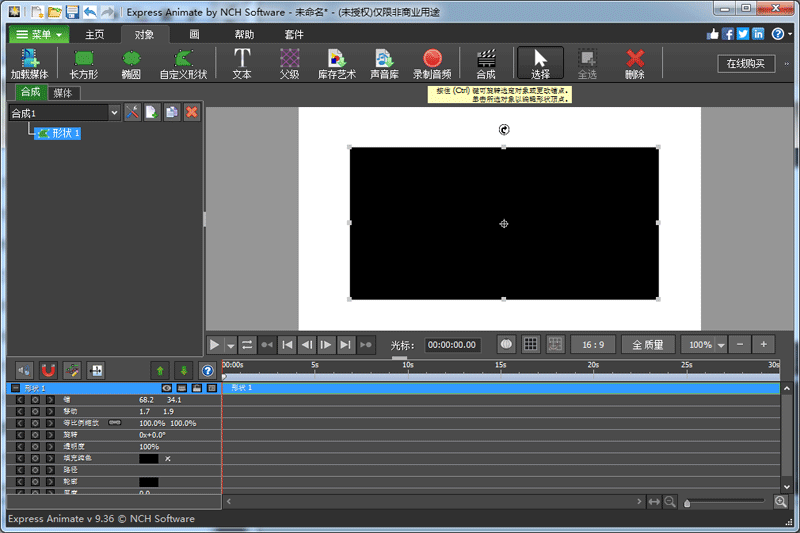Click the LinkedIn share icon
Screen dimensions: 800x533
pyautogui.click(x=758, y=34)
